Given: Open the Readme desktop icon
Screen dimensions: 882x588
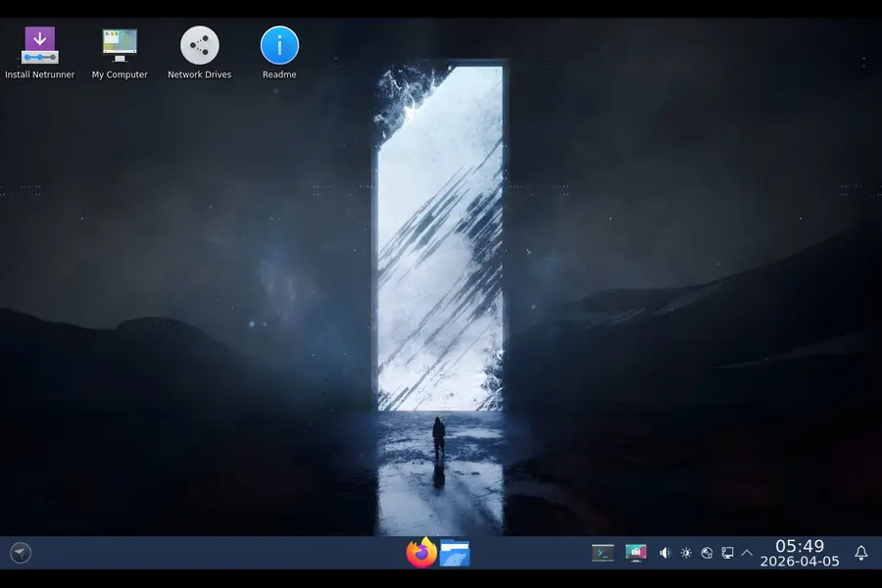Looking at the screenshot, I should point(279,45).
